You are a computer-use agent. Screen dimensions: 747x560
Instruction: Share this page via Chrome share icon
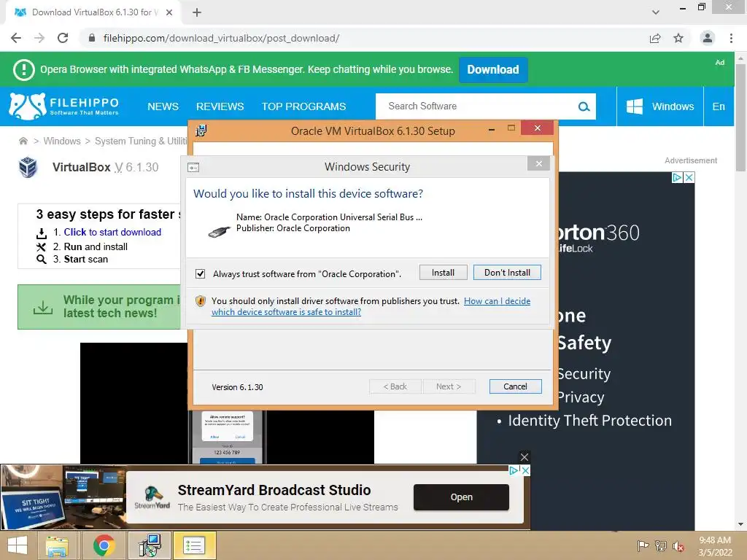click(x=655, y=38)
